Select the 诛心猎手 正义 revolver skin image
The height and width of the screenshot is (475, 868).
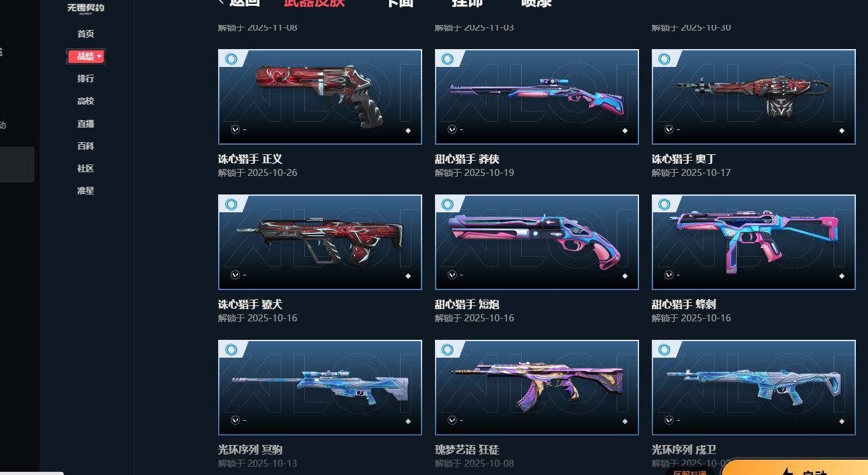point(320,97)
